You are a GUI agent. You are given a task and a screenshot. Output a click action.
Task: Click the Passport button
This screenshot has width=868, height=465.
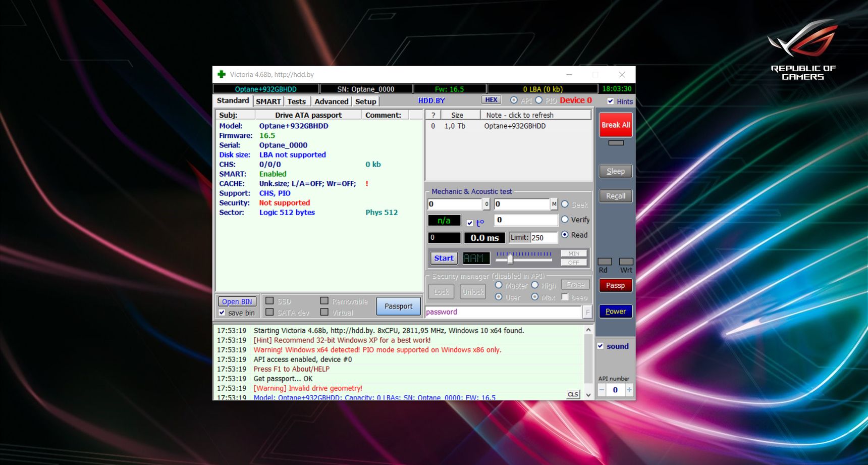point(399,306)
